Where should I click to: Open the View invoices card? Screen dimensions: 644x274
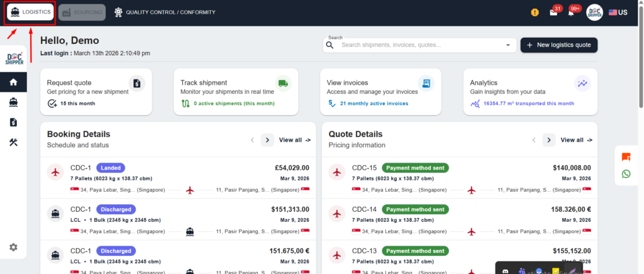pyautogui.click(x=380, y=92)
